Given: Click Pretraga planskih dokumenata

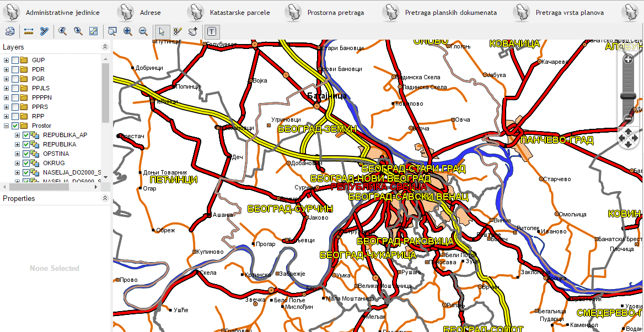Looking at the screenshot, I should coord(450,13).
